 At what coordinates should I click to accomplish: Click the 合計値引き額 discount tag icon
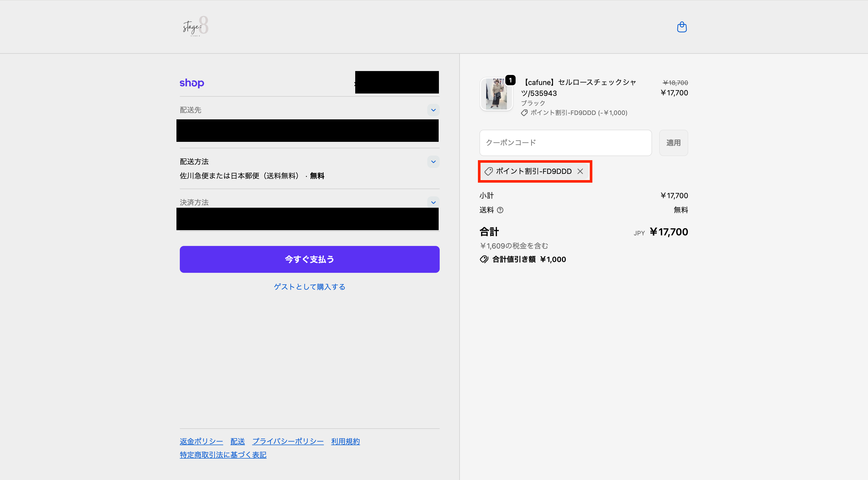(484, 259)
